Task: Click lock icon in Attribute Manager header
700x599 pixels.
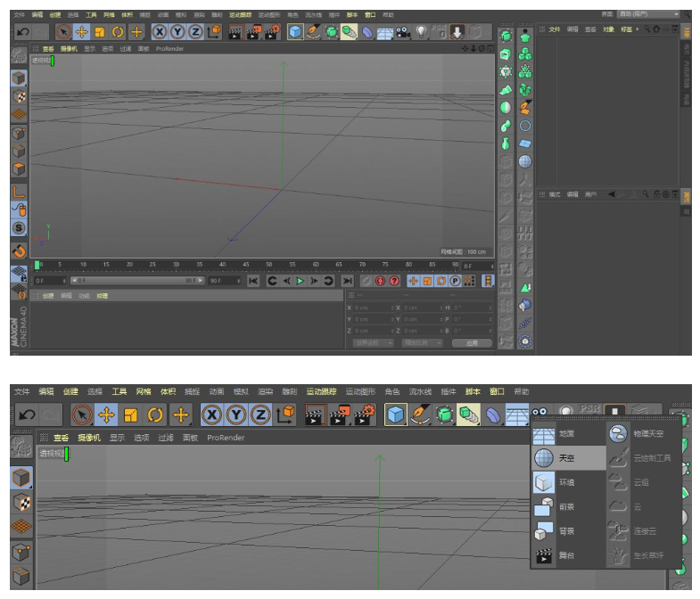Action: tap(656, 194)
